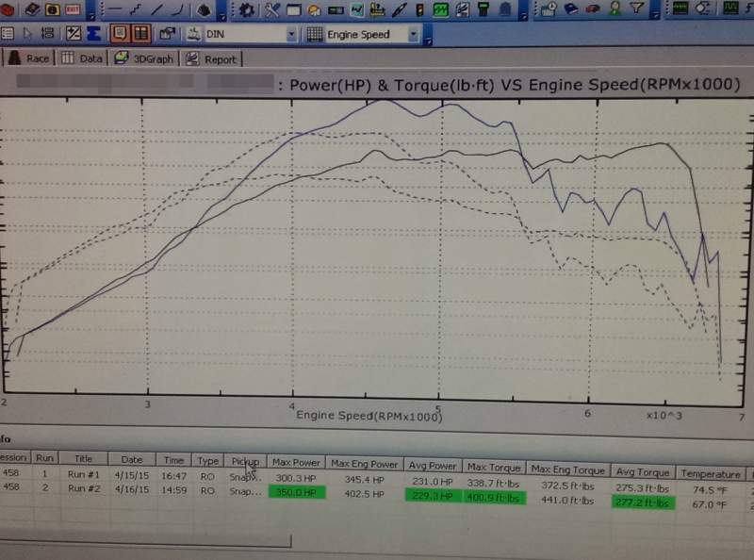754x560 pixels.
Task: Click the red EXIT icon in toolbar
Action: 74,9
